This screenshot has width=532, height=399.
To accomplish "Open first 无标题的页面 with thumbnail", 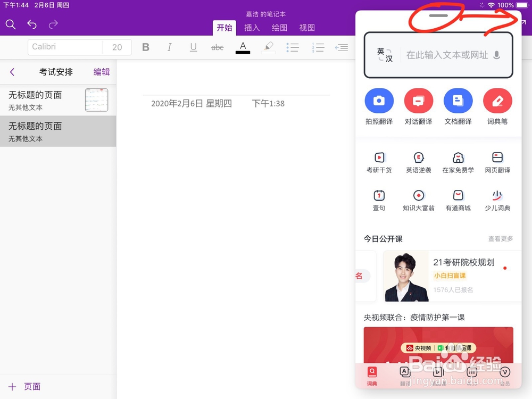I will pyautogui.click(x=58, y=100).
